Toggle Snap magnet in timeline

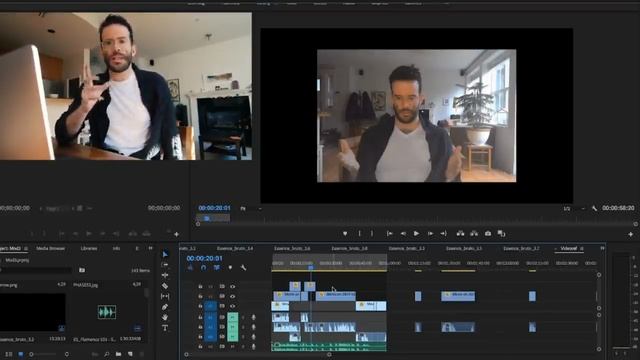click(x=204, y=268)
